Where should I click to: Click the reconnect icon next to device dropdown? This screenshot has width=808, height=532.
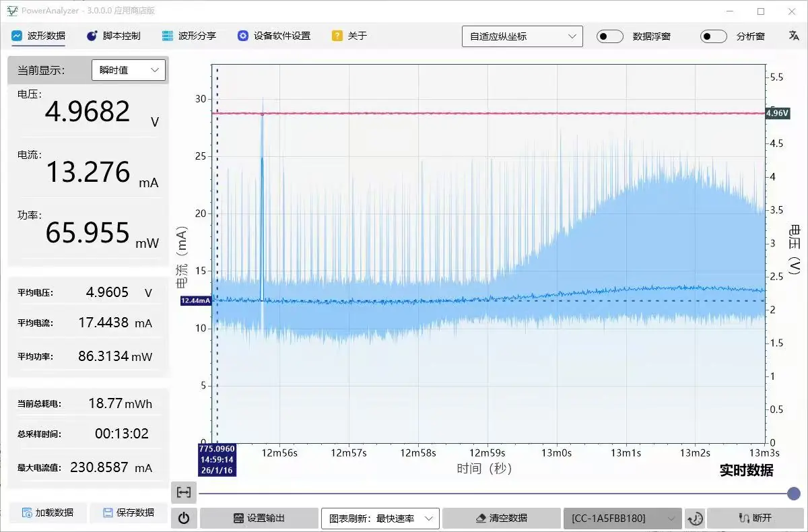point(696,518)
